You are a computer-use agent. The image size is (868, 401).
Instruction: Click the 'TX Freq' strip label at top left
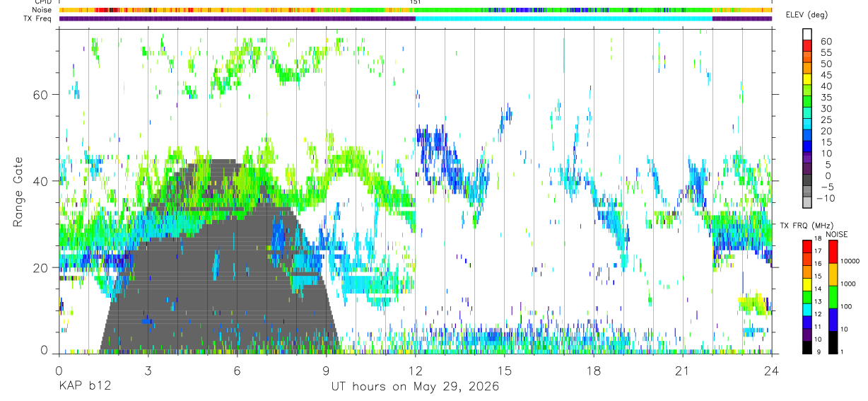(37, 18)
